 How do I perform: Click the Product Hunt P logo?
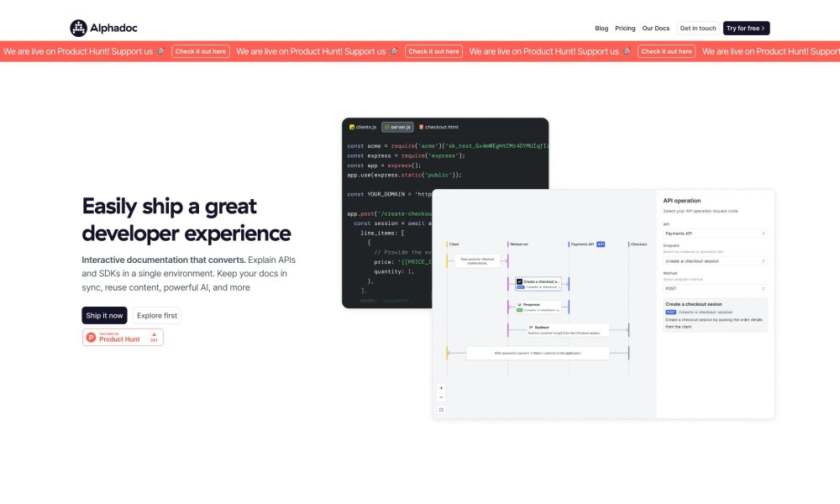pyautogui.click(x=91, y=338)
